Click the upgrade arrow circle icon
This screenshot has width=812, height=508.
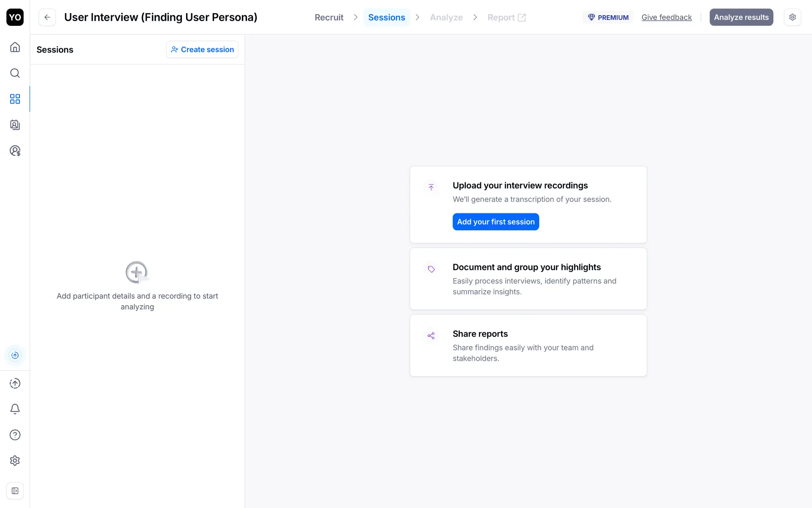coord(15,384)
